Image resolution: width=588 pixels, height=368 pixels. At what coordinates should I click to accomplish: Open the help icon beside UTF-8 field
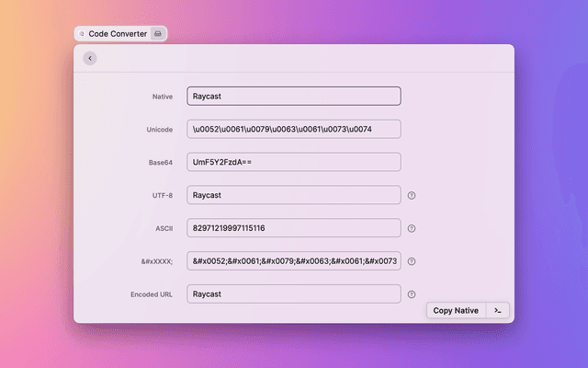pos(412,195)
